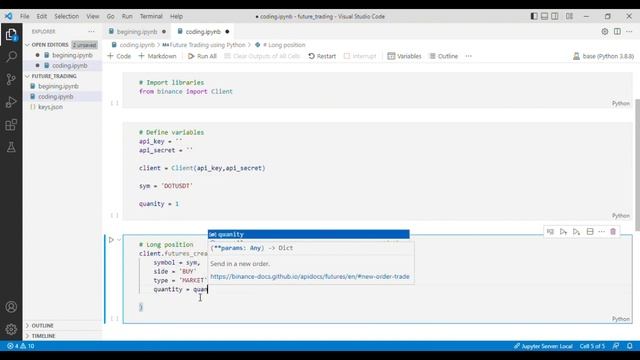Open toolbar overflow ellipsis after Outline

tap(469, 56)
